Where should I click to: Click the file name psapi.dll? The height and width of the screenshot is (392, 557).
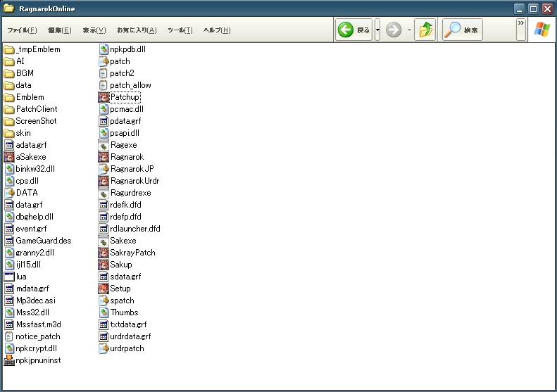click(125, 133)
